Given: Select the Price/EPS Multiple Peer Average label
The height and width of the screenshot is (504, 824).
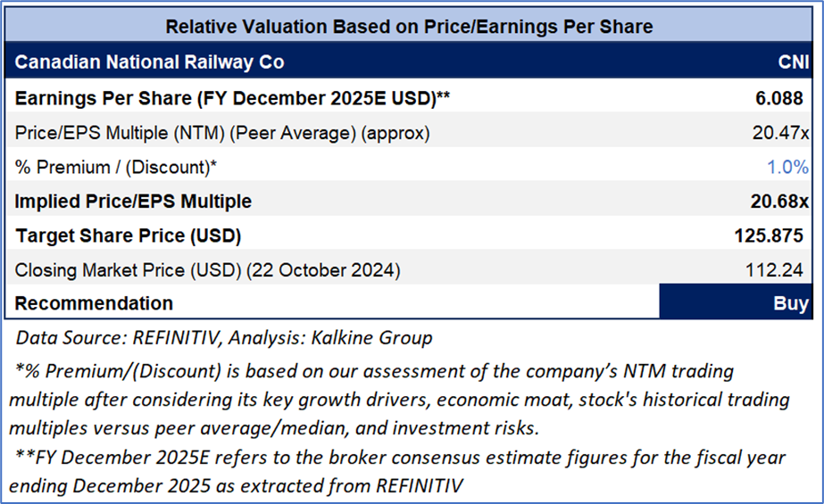Looking at the screenshot, I should click(222, 133).
